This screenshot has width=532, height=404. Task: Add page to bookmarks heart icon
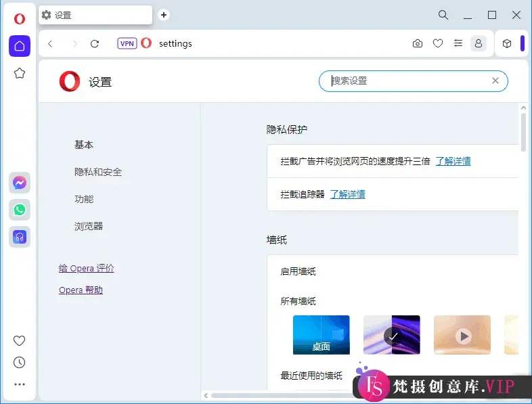[438, 43]
